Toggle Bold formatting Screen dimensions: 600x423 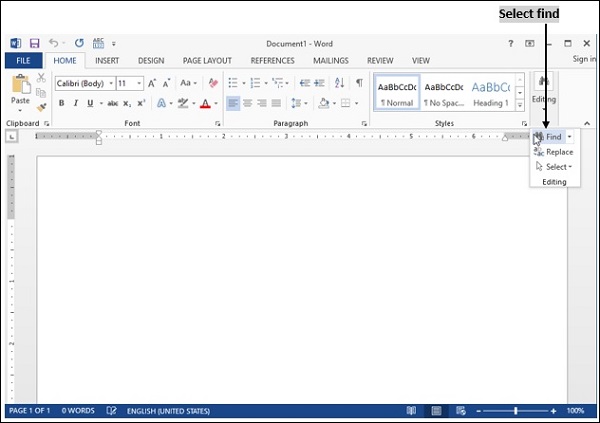tap(62, 103)
